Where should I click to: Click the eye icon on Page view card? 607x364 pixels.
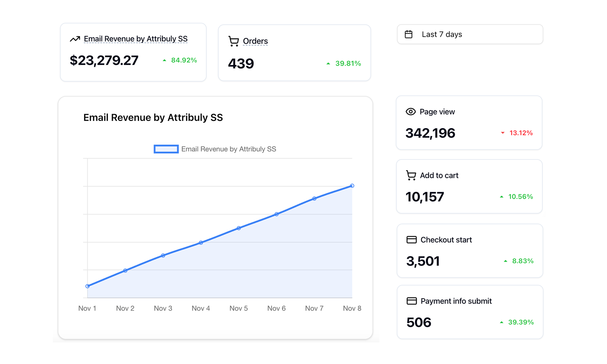pos(410,112)
